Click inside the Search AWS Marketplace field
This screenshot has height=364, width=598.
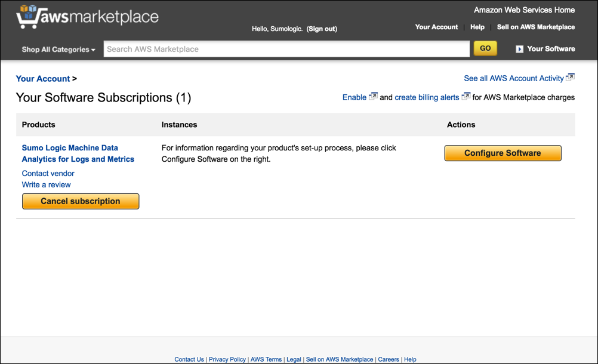coord(286,48)
